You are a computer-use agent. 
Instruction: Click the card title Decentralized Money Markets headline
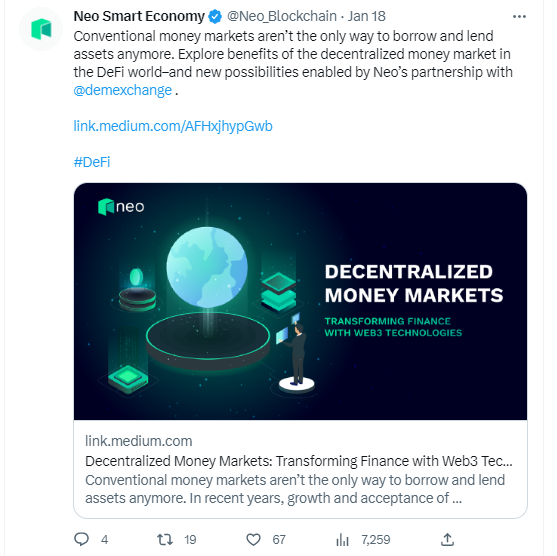tap(299, 461)
